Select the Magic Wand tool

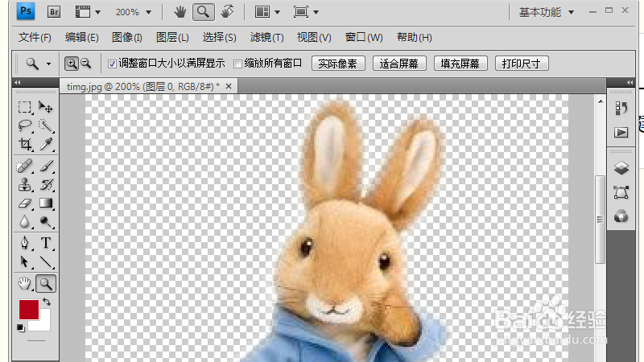click(46, 125)
